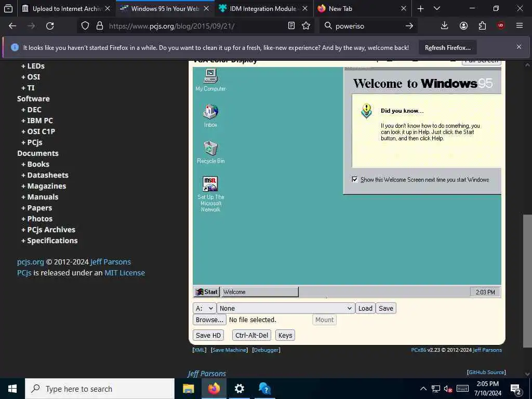Toggle reader view icon

point(291,26)
